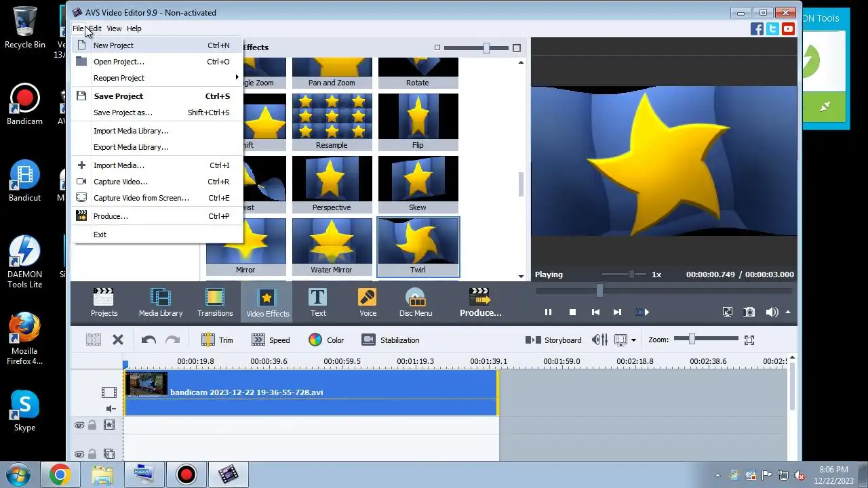Pause the preview playback

(x=548, y=312)
